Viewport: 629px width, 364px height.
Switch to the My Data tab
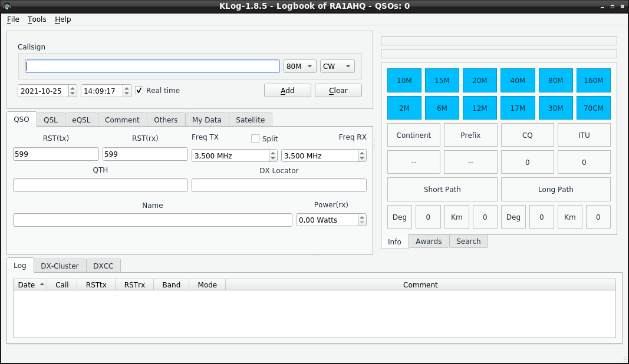(x=206, y=120)
